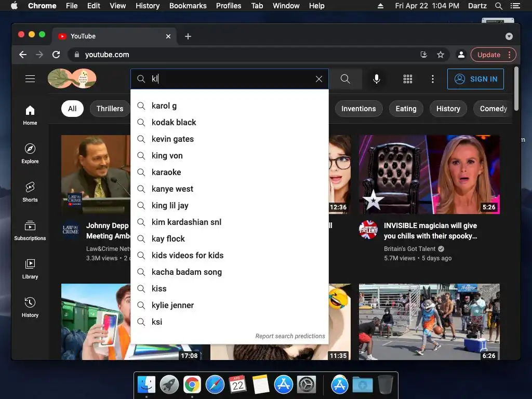Close the YouTube tab
The image size is (532, 399).
[x=168, y=36]
